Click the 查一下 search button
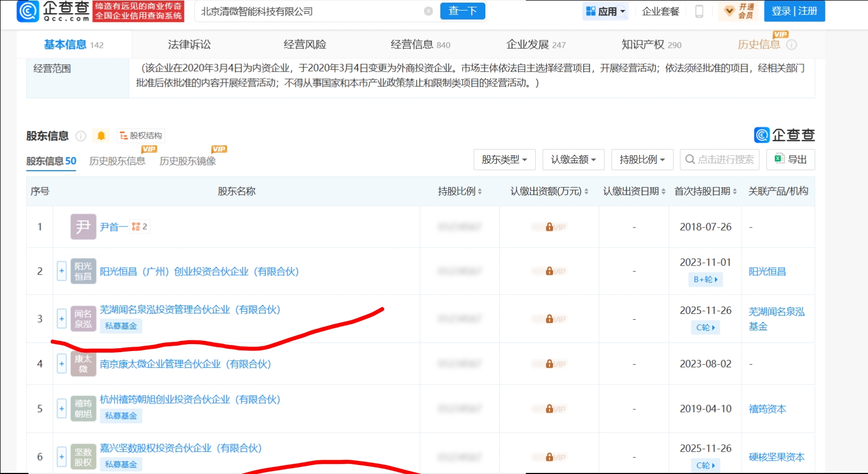The width and height of the screenshot is (868, 474). (x=463, y=11)
